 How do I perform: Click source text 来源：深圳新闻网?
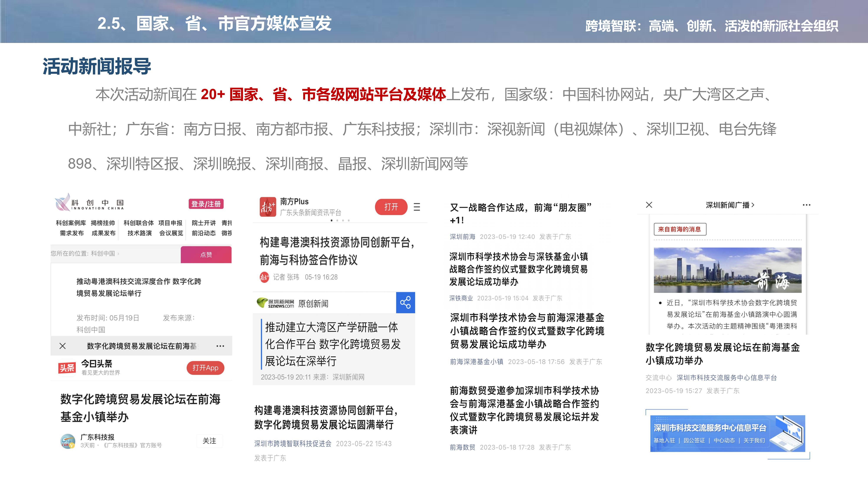tap(339, 377)
